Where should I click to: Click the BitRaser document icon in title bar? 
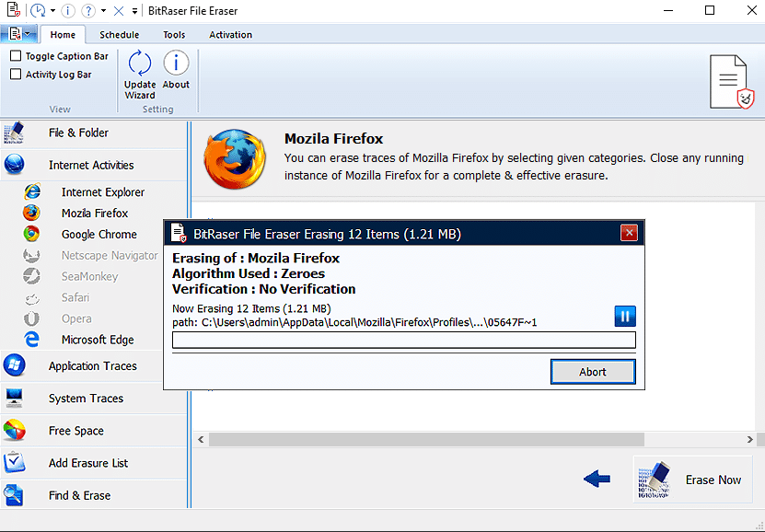tap(13, 10)
